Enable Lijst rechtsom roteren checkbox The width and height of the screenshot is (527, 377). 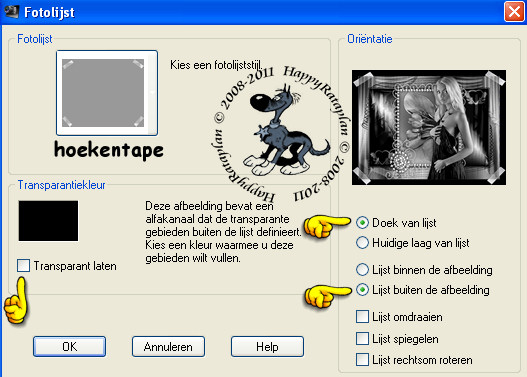362,360
